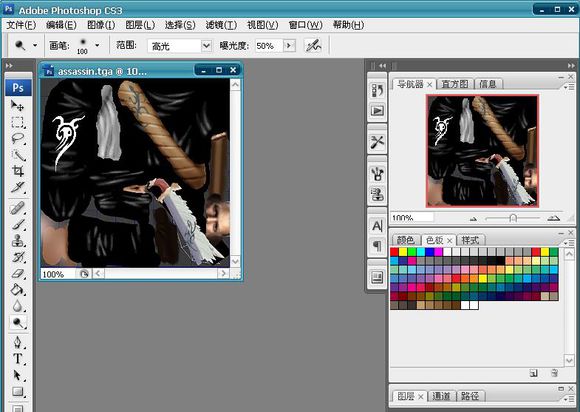Open the 图像(I) menu
Image resolution: width=580 pixels, height=412 pixels.
coord(101,25)
